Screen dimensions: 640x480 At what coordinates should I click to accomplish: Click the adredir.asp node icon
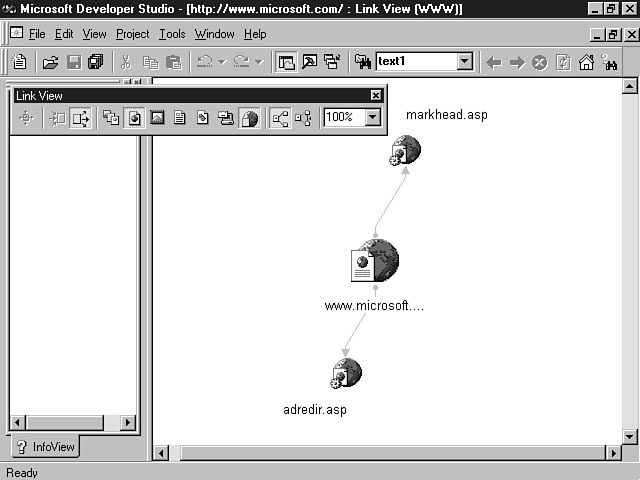click(346, 374)
